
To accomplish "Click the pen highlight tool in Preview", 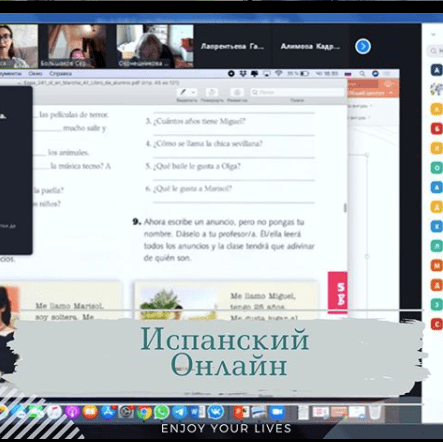I will click(x=183, y=92).
